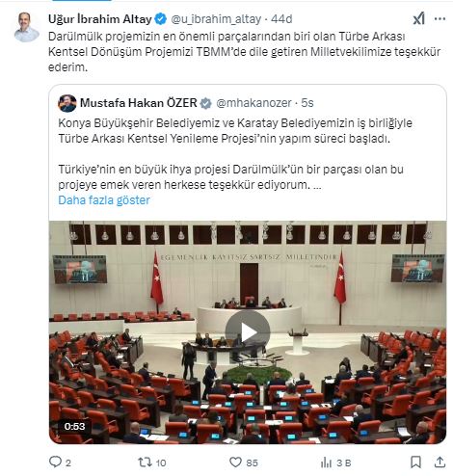Screen dimensions: 453x476
Task: Click the 0:53 video duration label
Action: coord(74,426)
